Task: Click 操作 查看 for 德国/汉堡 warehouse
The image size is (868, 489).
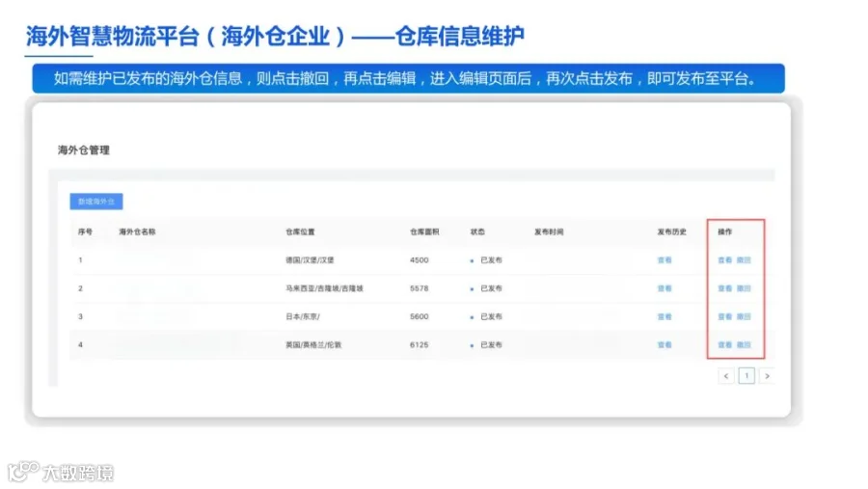Action: (724, 259)
